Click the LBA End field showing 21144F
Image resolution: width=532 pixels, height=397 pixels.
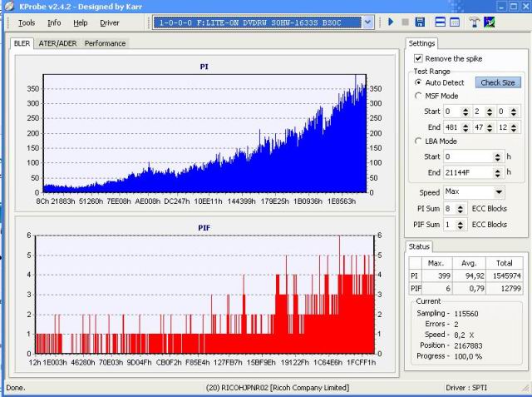pyautogui.click(x=468, y=172)
